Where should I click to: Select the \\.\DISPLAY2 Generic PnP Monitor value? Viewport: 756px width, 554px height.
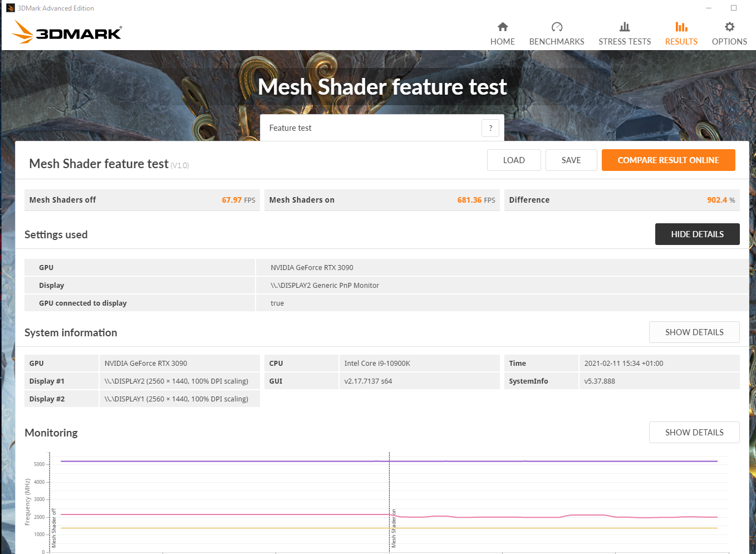pyautogui.click(x=325, y=285)
